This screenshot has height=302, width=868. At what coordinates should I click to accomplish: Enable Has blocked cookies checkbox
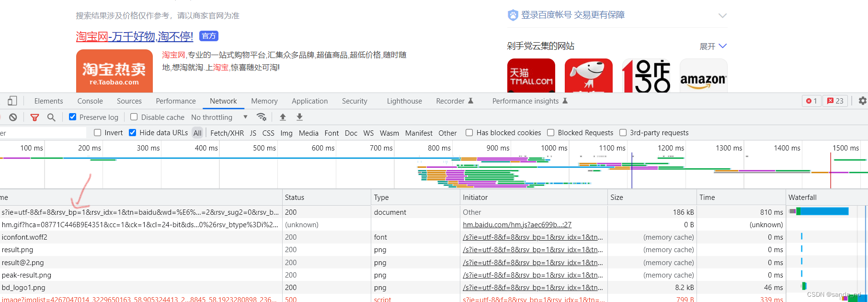(469, 132)
